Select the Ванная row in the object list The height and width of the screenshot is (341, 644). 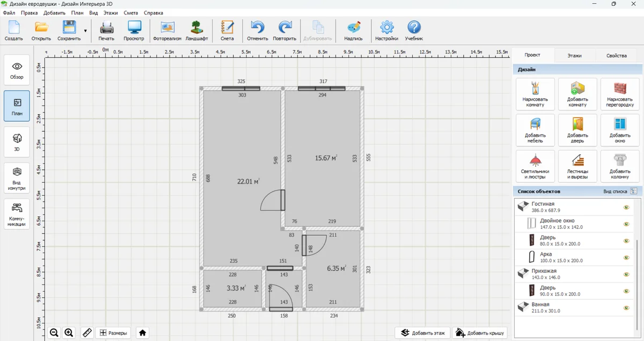tap(574, 307)
